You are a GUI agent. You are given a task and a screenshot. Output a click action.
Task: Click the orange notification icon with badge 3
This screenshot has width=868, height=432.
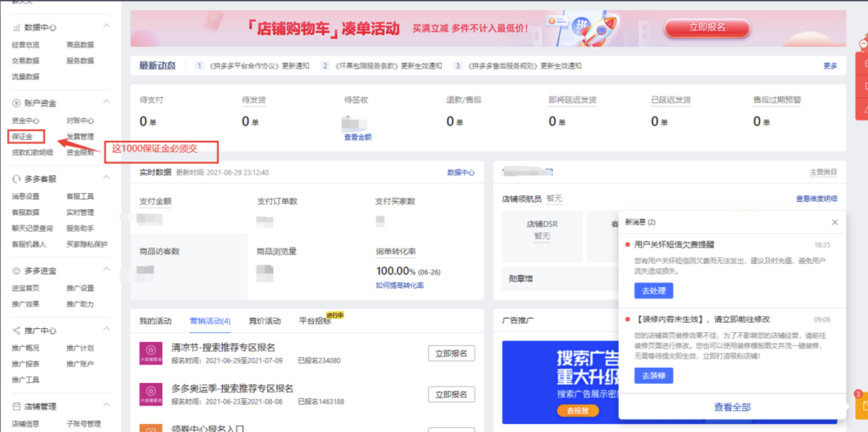pos(862,405)
